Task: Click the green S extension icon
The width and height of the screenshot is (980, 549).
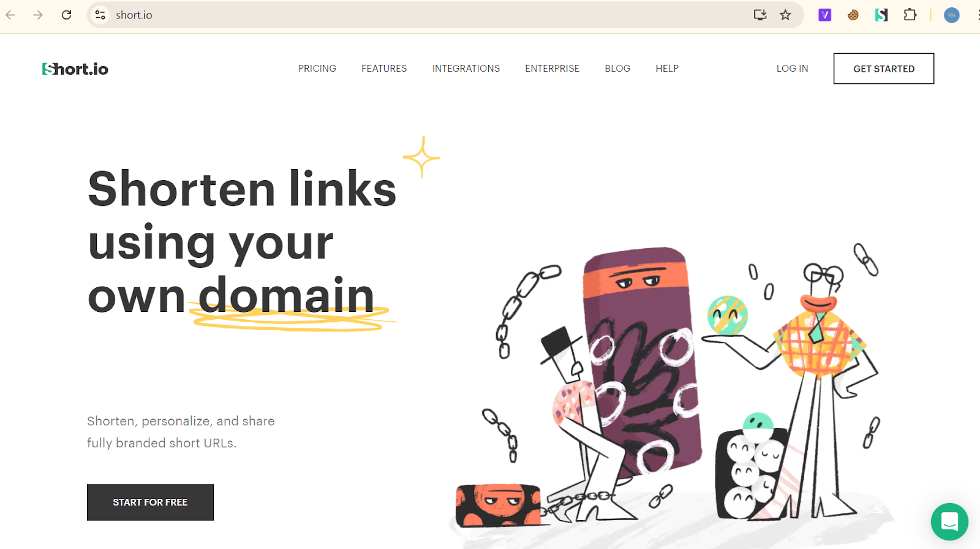Action: [881, 15]
